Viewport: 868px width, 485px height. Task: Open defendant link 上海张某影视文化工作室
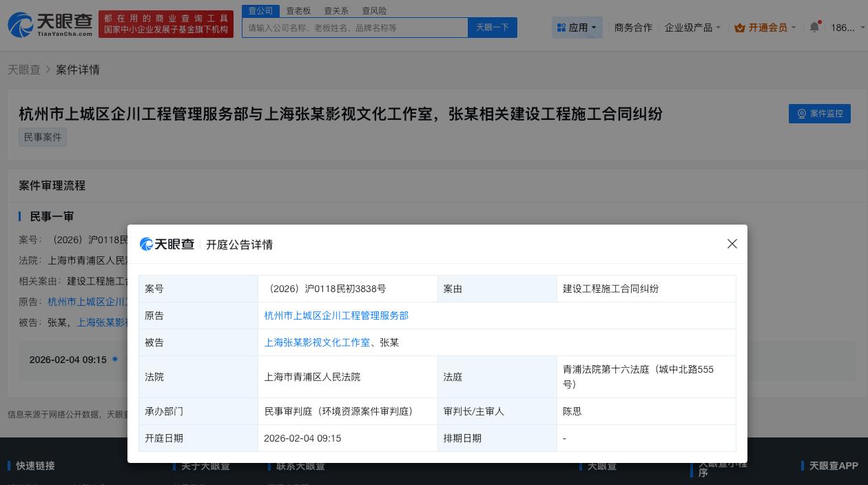(x=316, y=342)
